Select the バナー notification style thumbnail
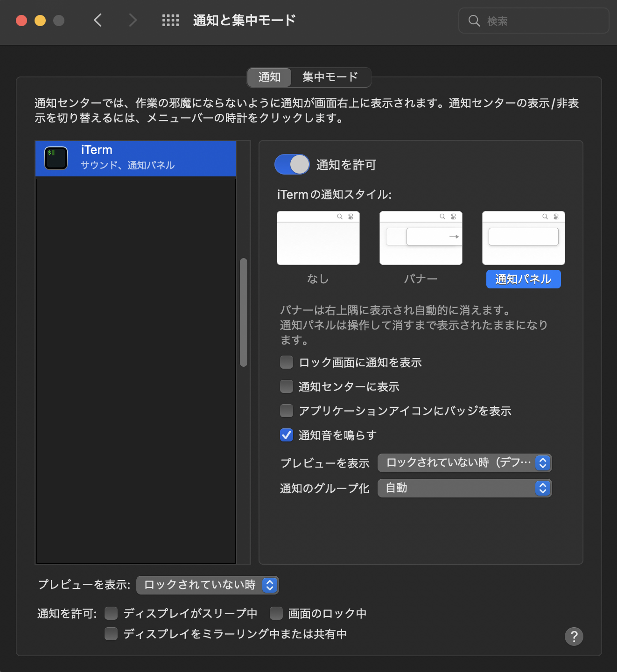The height and width of the screenshot is (672, 617). pos(420,238)
